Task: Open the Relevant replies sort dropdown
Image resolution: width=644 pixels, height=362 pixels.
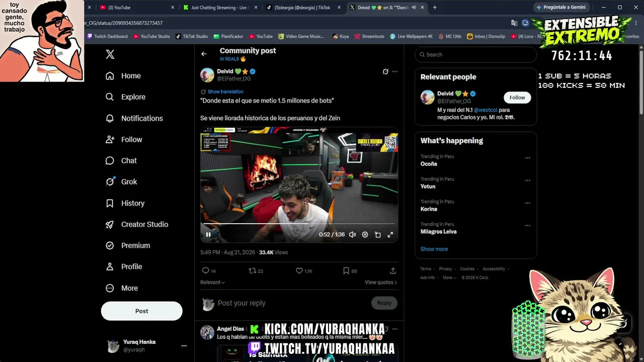Action: pyautogui.click(x=212, y=282)
